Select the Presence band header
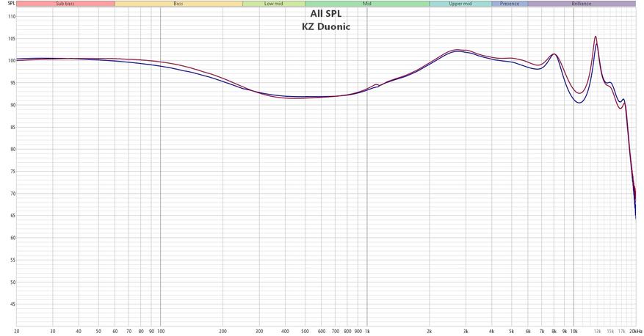Viewport: 644px width, 336px height. [510, 4]
